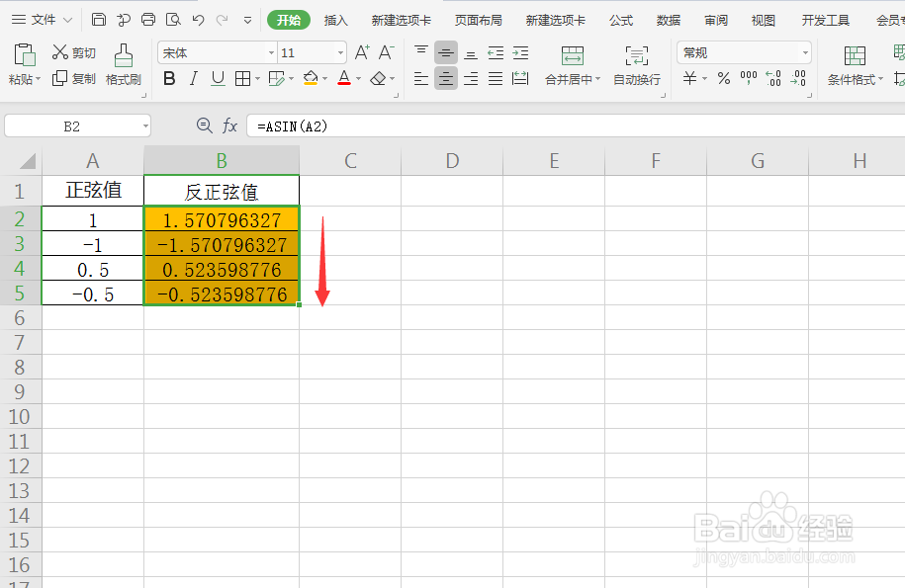Expand the fill color dropdown arrow
905x588 pixels.
pyautogui.click(x=325, y=78)
